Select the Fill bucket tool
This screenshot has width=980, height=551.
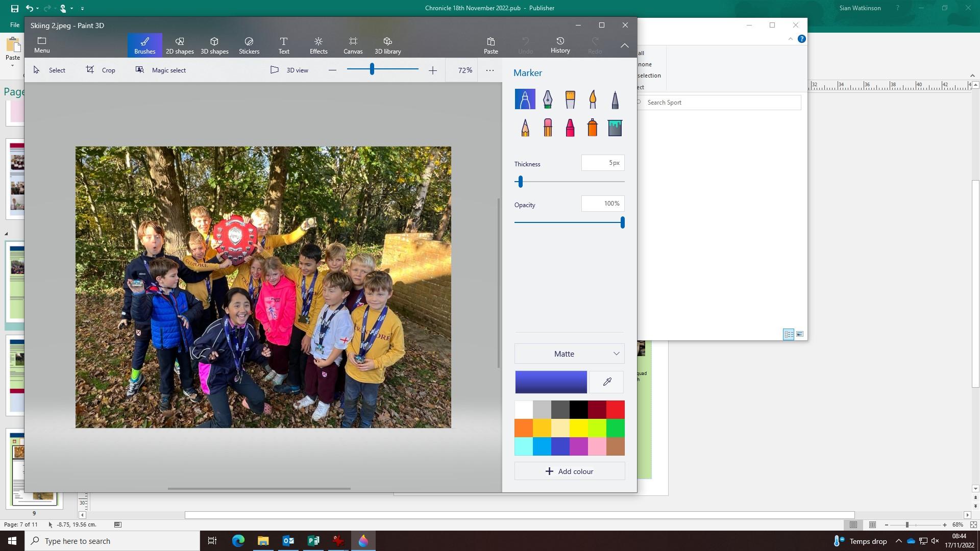(615, 128)
